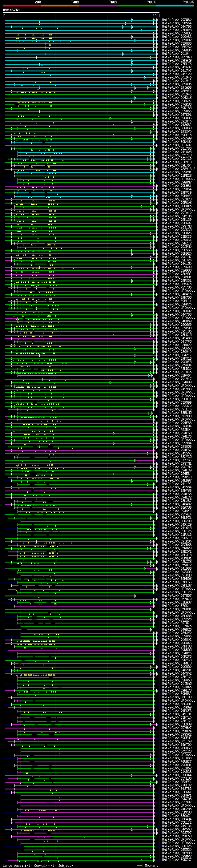Click the UniRef100_P21997 label
197x868 pixels.
pos(176,802)
